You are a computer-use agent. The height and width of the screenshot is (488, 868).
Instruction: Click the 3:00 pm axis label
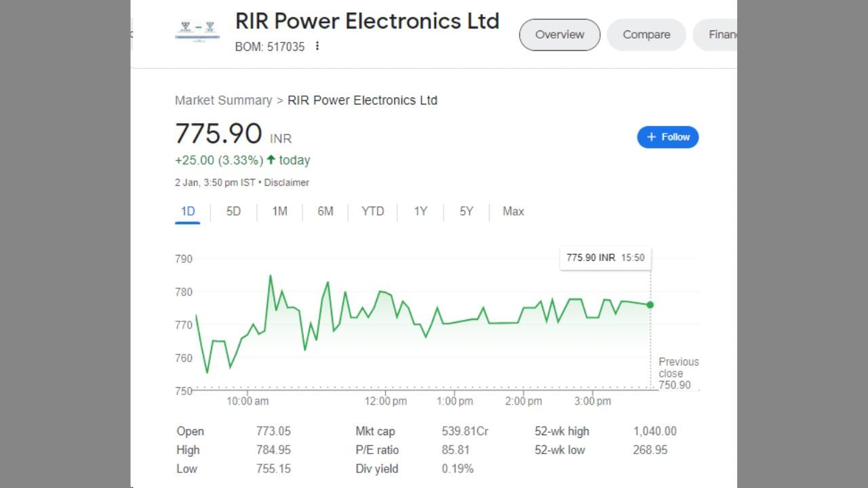click(x=593, y=401)
